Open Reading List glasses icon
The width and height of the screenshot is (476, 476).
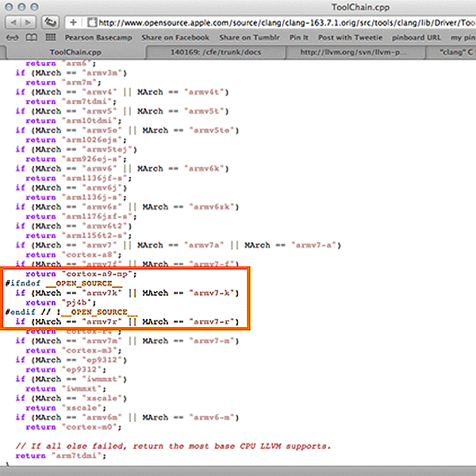(13, 37)
